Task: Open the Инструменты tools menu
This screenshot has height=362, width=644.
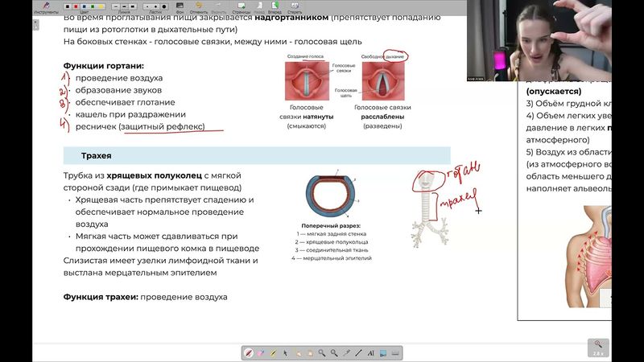Action: pos(46,7)
